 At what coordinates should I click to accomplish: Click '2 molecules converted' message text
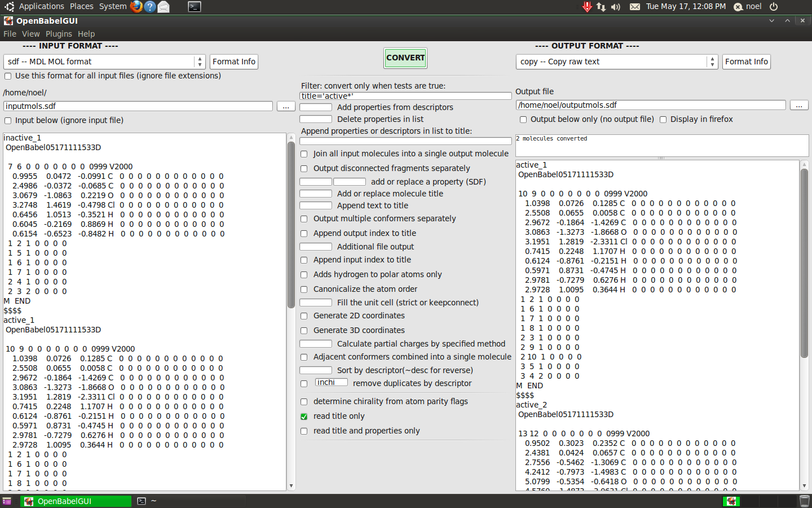(551, 138)
